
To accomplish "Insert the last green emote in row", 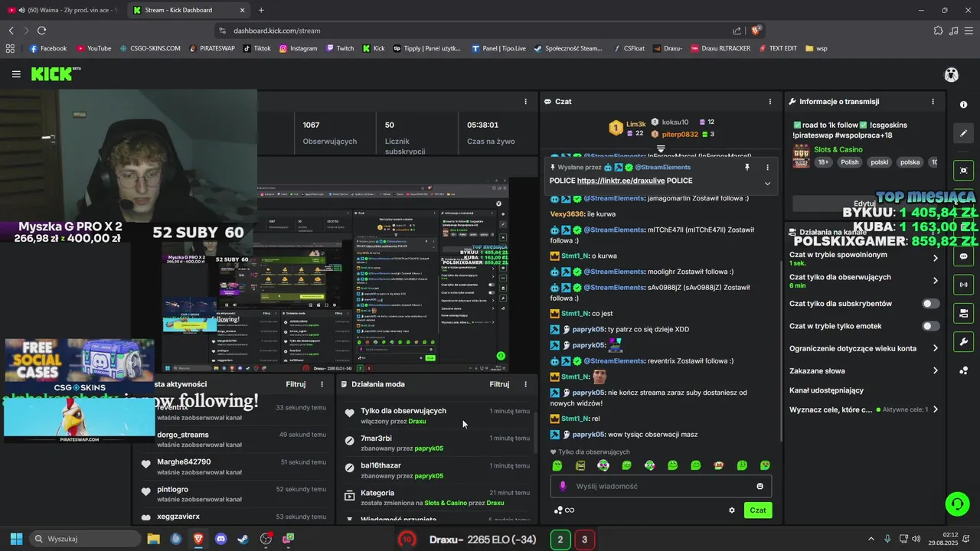I will point(765,465).
